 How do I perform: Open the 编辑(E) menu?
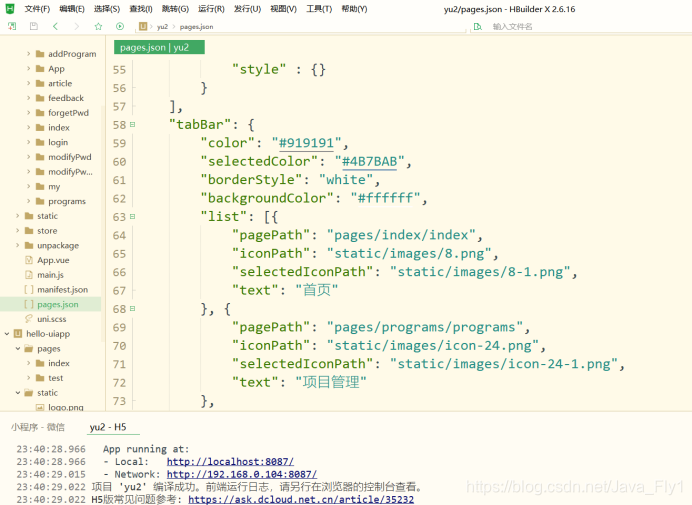(x=71, y=9)
